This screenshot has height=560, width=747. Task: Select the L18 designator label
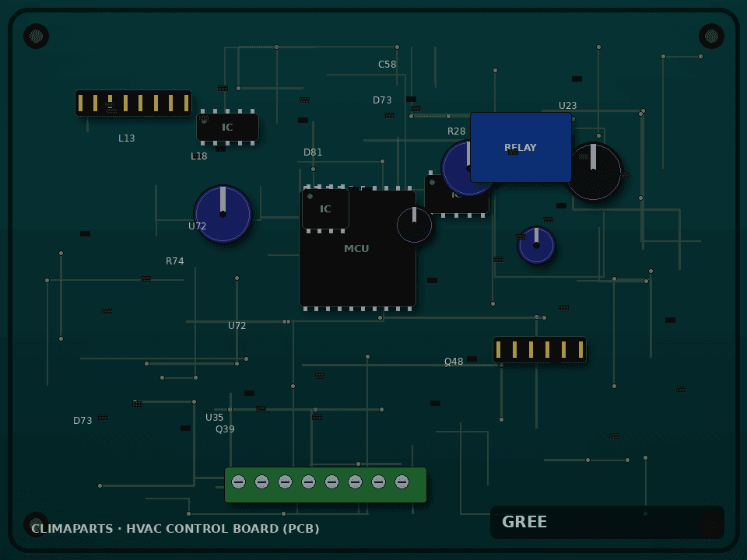coord(199,156)
